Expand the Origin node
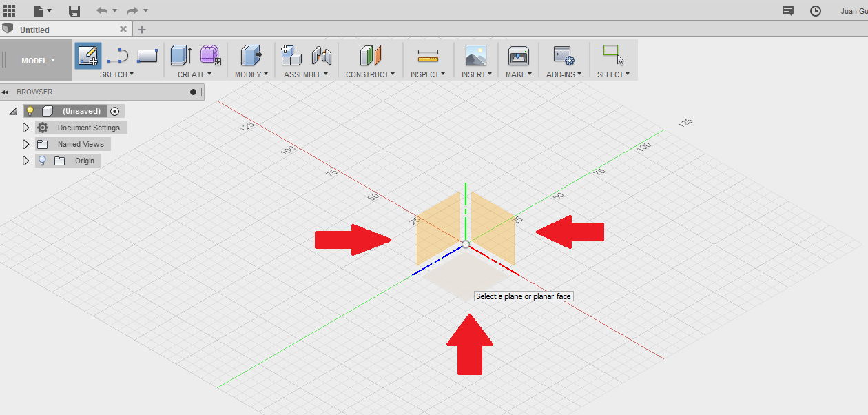 25,161
